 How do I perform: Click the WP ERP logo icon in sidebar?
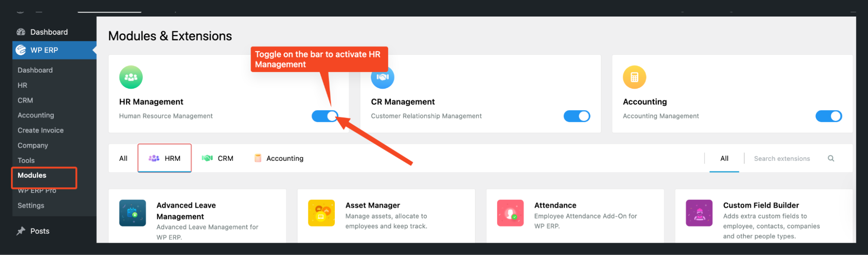pyautogui.click(x=21, y=50)
